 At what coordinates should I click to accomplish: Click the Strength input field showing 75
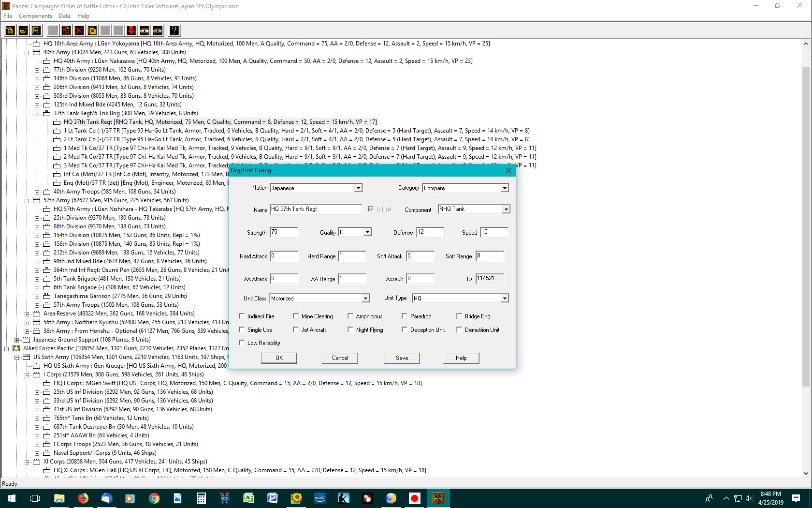(x=284, y=232)
